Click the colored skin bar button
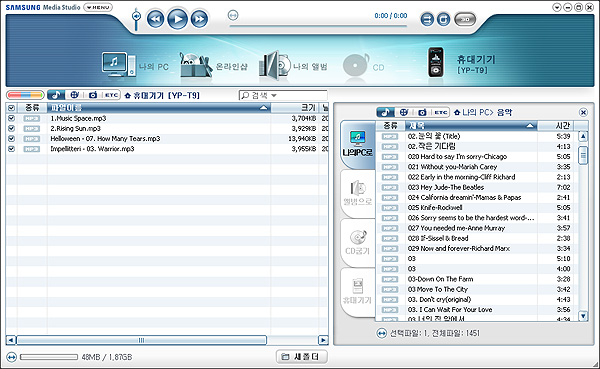 [x=25, y=95]
